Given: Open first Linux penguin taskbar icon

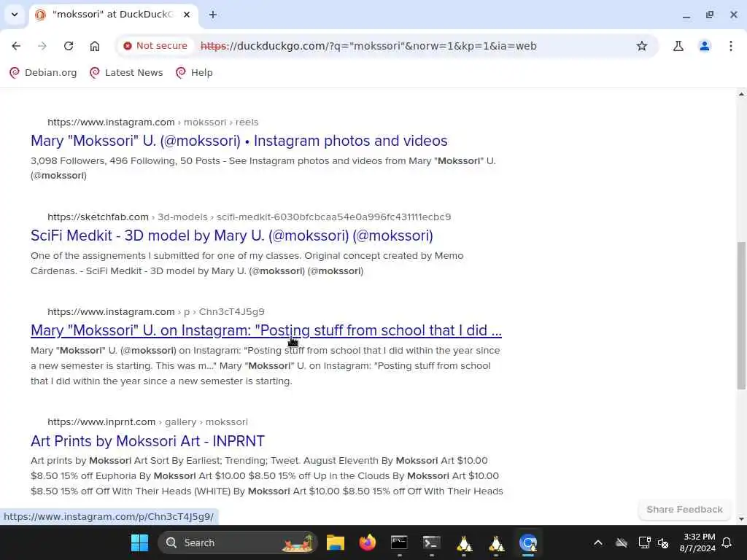Looking at the screenshot, I should click(x=464, y=542).
